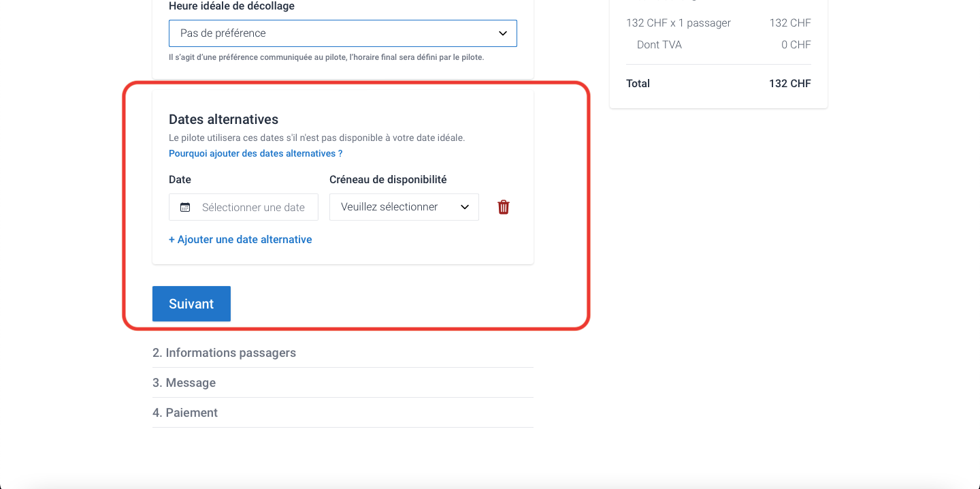980x489 pixels.
Task: Click the 'Total' label in price summary
Action: tap(638, 83)
